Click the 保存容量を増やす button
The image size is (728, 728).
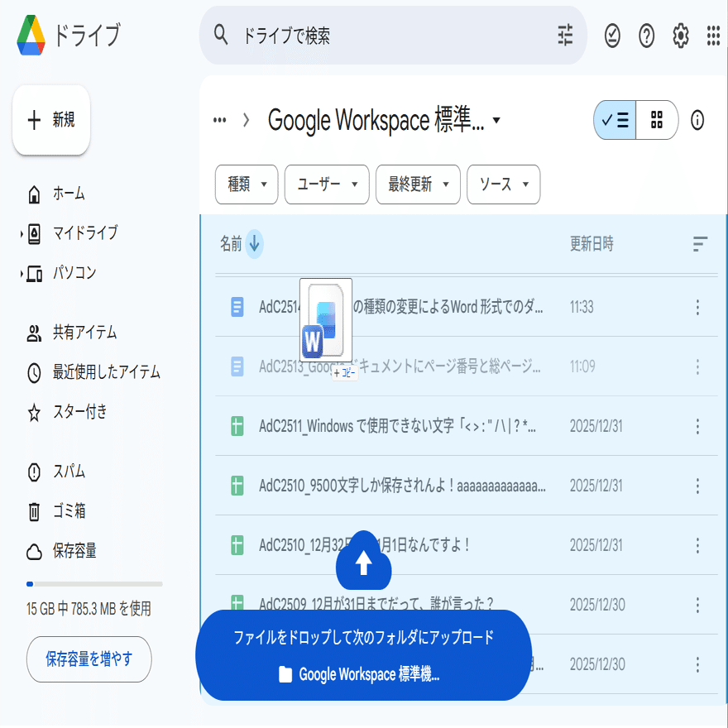(x=89, y=659)
